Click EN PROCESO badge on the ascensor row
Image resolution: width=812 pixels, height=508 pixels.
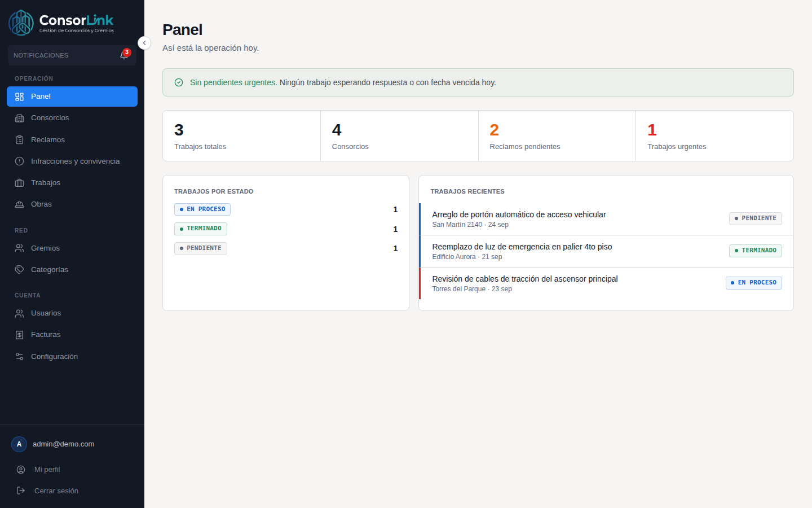754,283
